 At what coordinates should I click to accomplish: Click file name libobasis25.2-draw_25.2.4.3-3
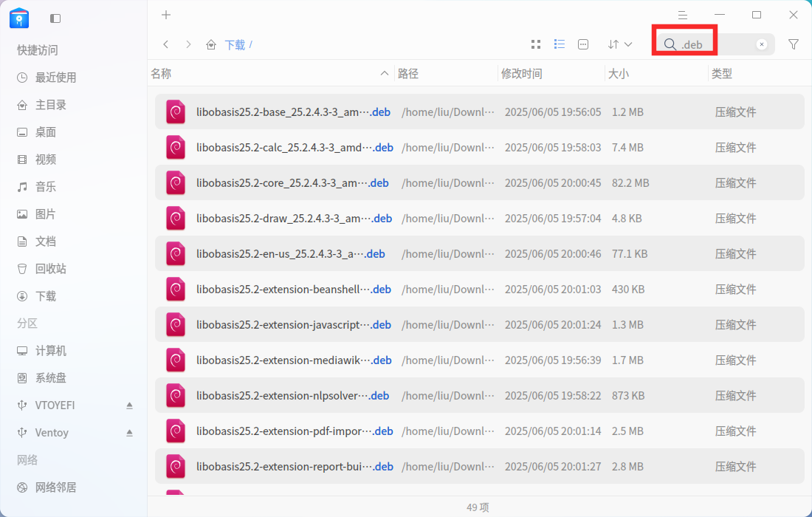pyautogui.click(x=294, y=219)
